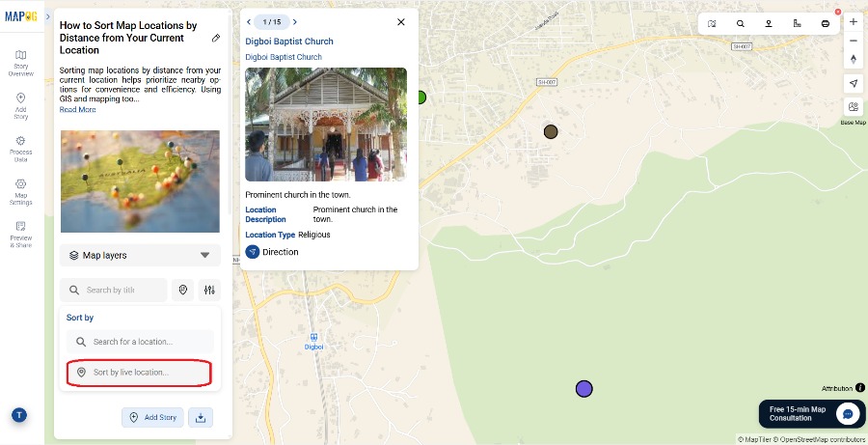Viewport: 868px width, 445px height.
Task: Click the map capture tool icon
Action: tap(712, 24)
